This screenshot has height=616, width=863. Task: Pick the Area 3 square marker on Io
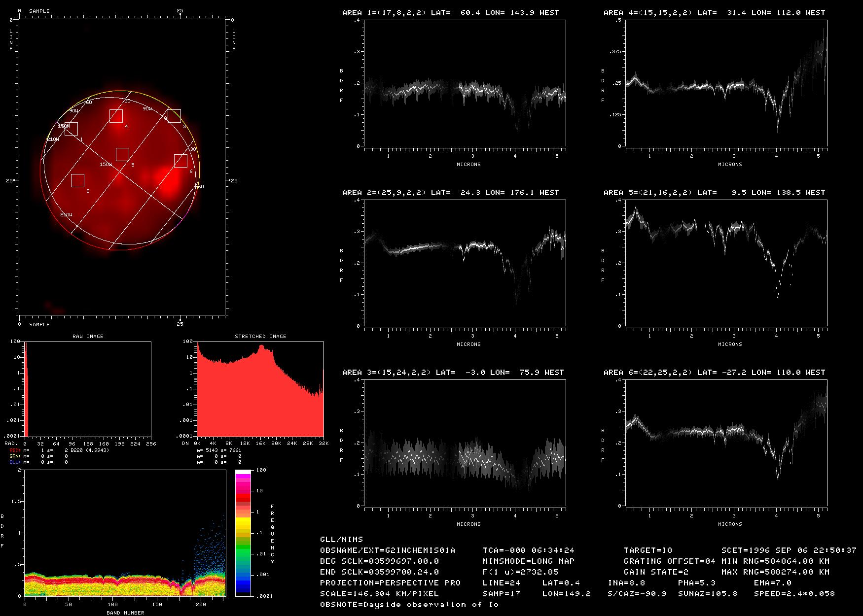pos(174,116)
